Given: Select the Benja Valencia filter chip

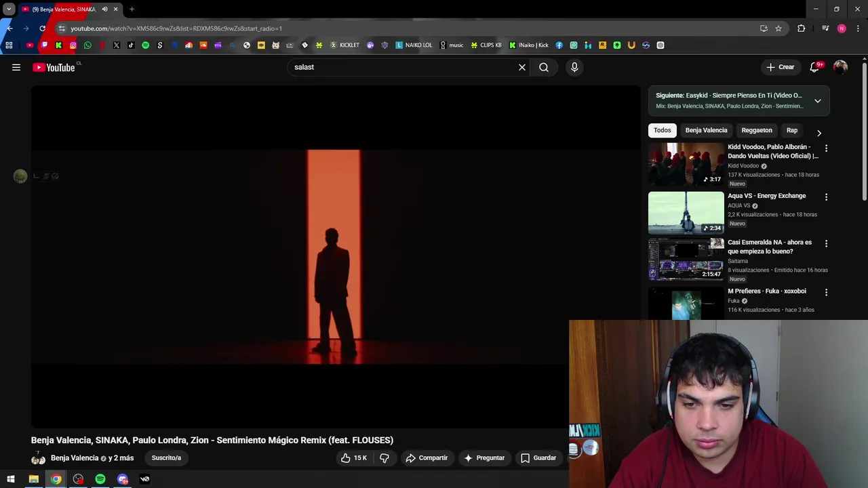Looking at the screenshot, I should pyautogui.click(x=706, y=130).
